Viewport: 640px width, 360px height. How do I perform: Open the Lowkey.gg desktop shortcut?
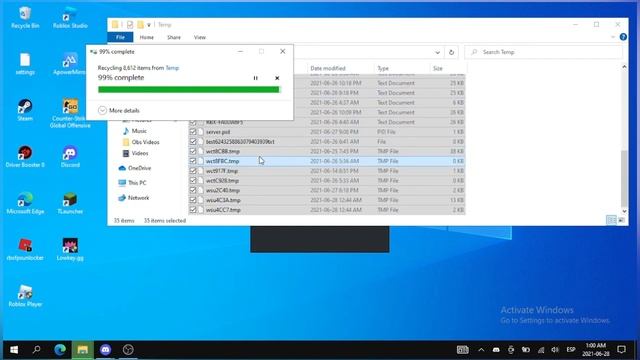[70, 249]
